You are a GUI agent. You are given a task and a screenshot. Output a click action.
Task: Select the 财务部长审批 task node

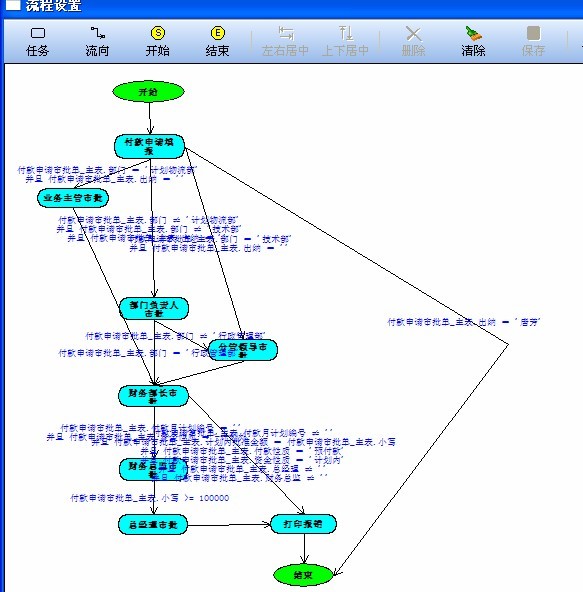(x=153, y=396)
